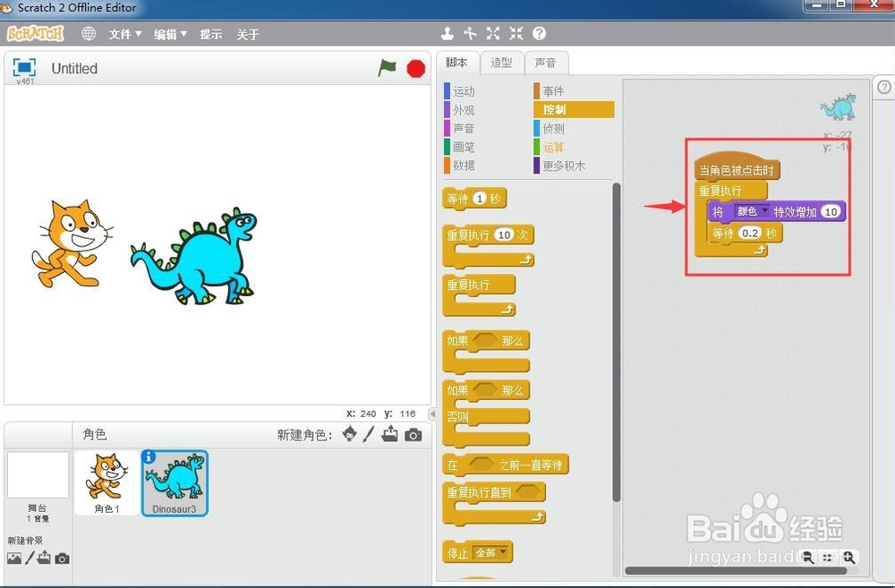Open Dinosaur3 sprite info button
895x588 pixels.
coord(149,456)
